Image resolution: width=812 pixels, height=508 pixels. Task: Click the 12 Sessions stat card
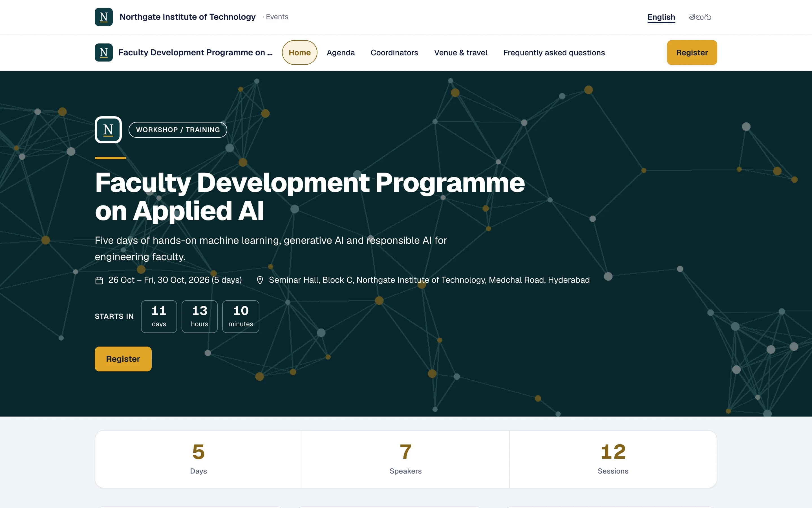point(613,459)
